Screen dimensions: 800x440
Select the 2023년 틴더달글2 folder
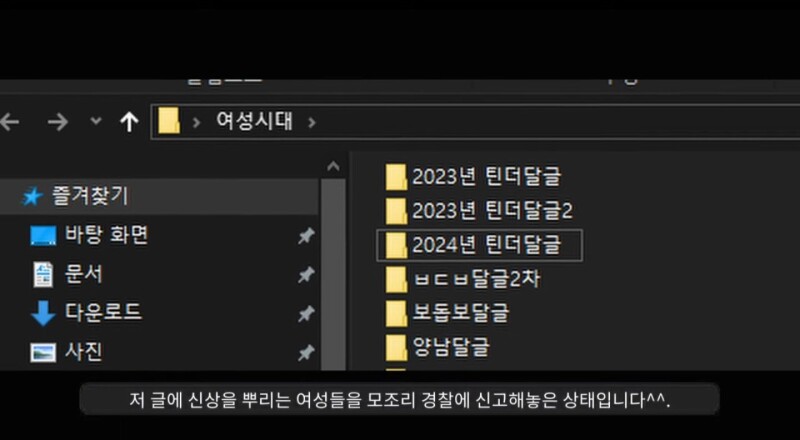(x=492, y=211)
